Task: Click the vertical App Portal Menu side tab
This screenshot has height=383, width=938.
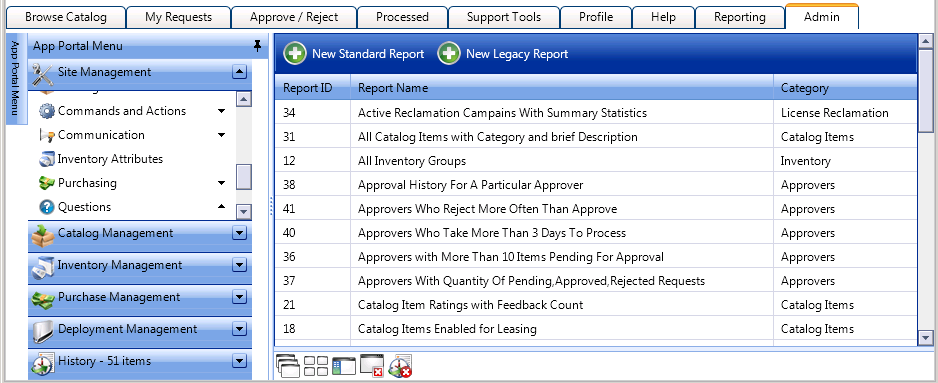Action: point(16,79)
